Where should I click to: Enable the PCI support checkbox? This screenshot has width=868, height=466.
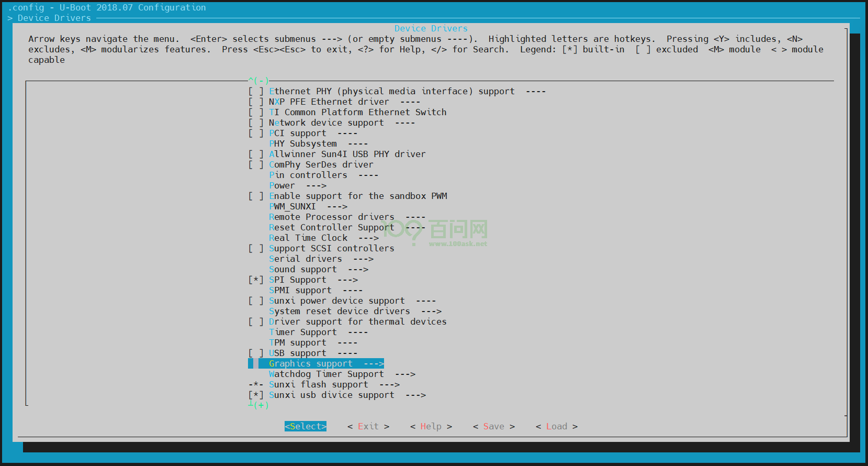256,134
